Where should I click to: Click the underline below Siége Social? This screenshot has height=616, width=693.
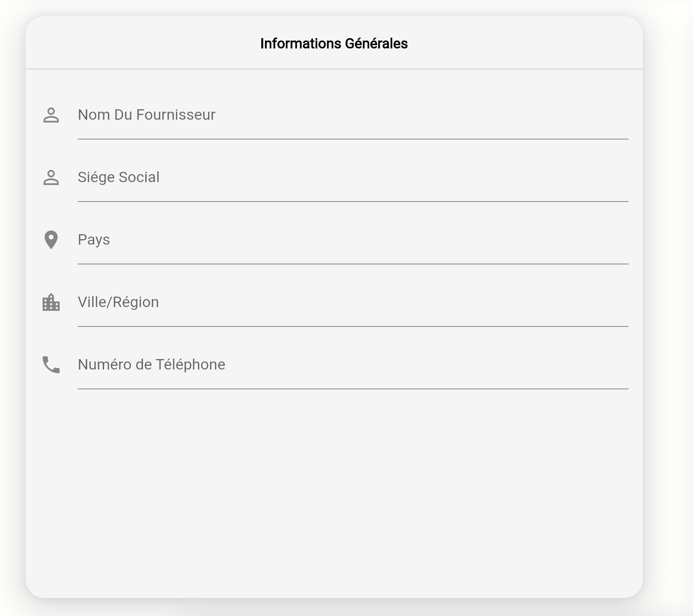click(353, 202)
